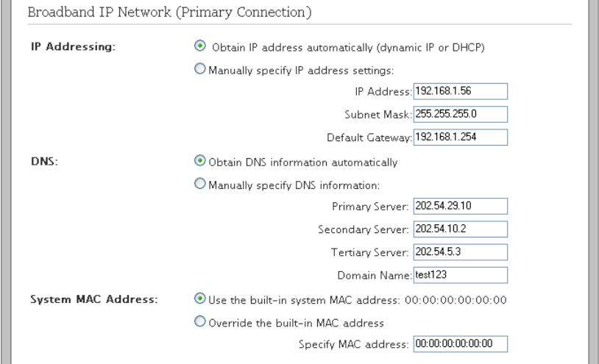Screen dimensions: 599x364
Task: Select Obtain IP address automatically option
Action: point(200,46)
